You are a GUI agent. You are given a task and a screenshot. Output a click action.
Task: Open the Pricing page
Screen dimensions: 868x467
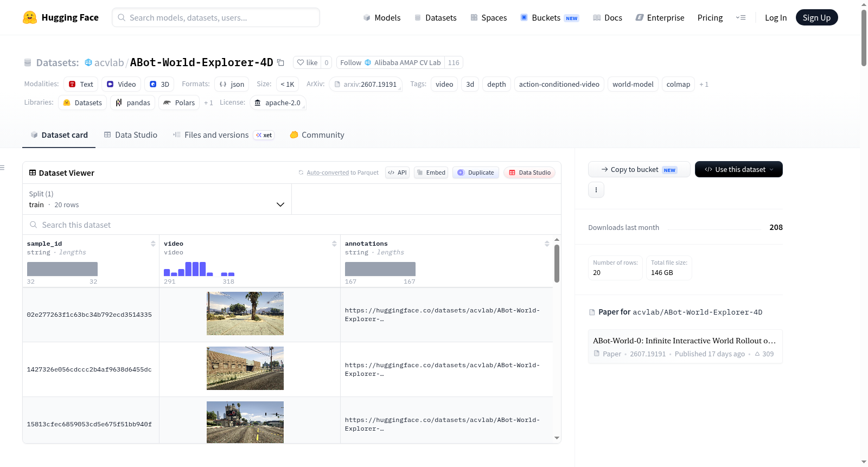[710, 17]
